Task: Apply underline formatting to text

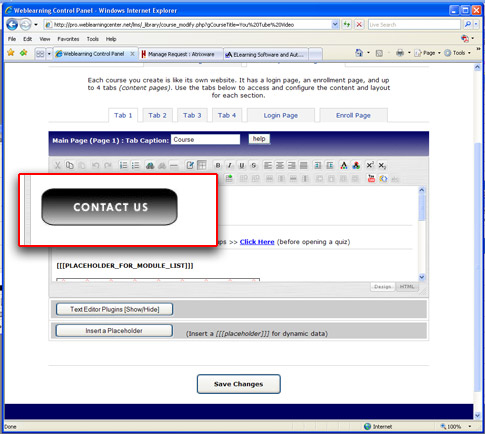Action: pos(242,165)
